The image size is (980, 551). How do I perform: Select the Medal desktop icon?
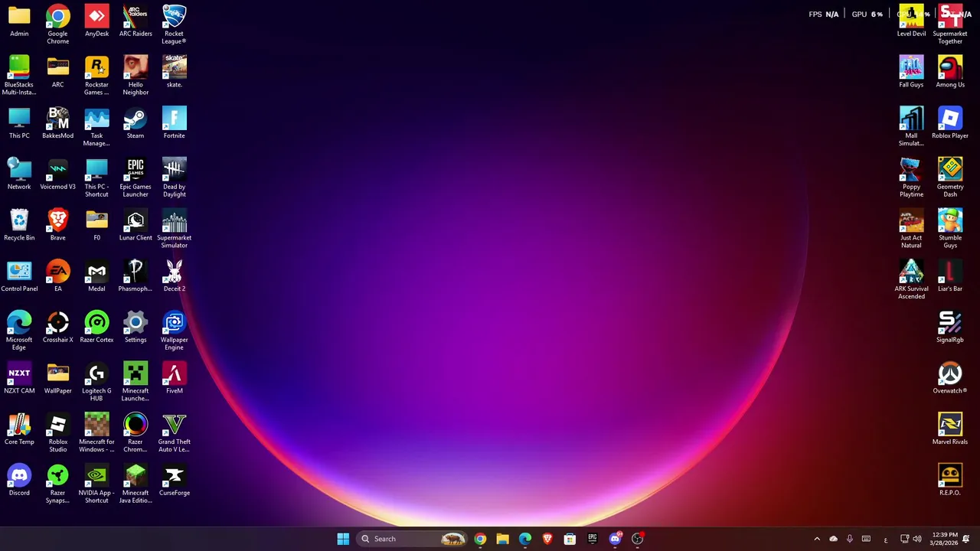pyautogui.click(x=96, y=272)
